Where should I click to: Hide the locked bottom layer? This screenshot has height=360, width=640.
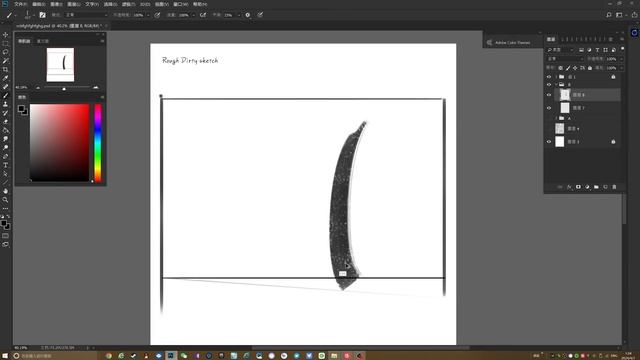[x=549, y=142]
